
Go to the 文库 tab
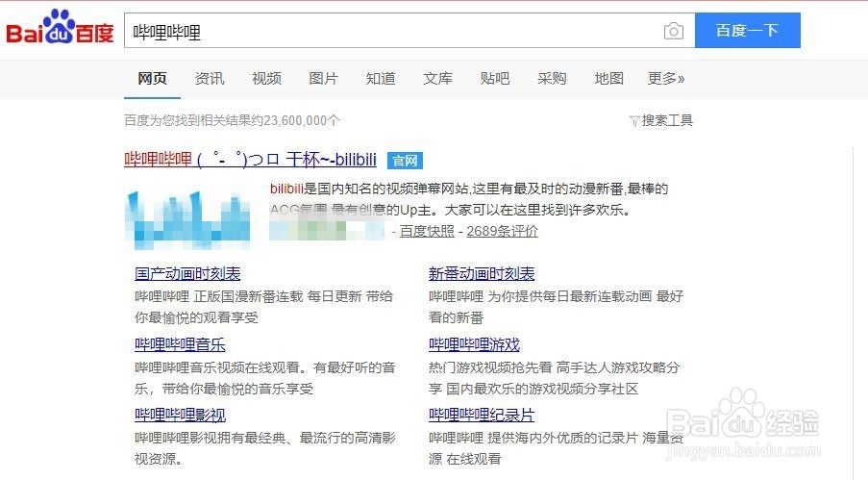coord(437,78)
